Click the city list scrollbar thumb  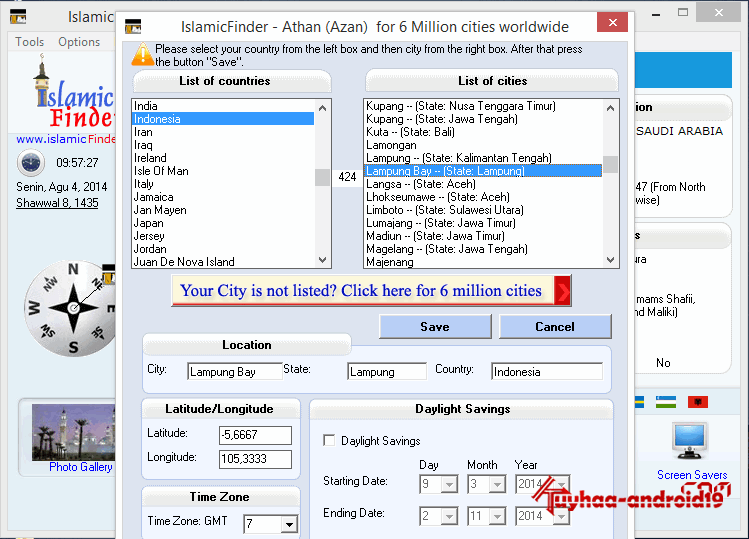(x=610, y=164)
